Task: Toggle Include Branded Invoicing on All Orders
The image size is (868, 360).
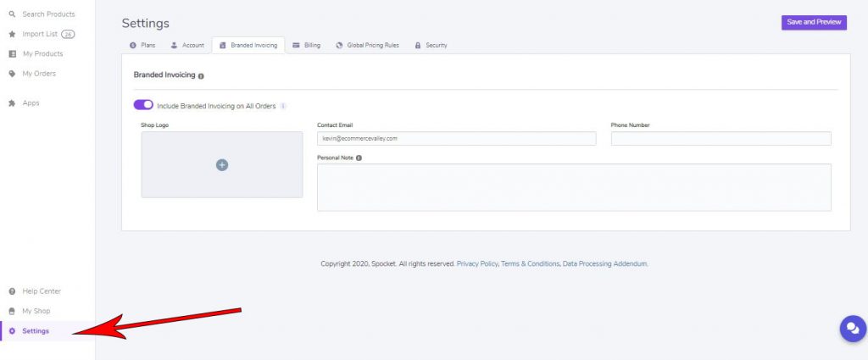Action: (143, 105)
